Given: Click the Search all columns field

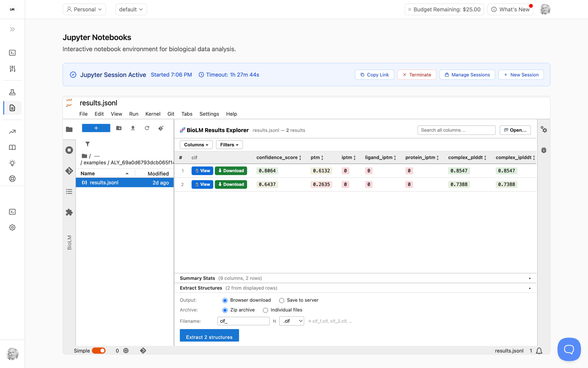Looking at the screenshot, I should [x=456, y=130].
